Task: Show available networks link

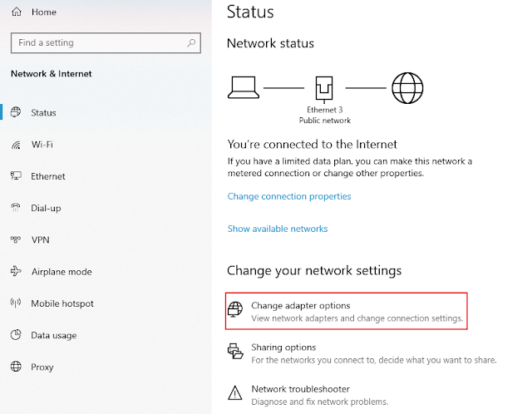Action: 277,229
